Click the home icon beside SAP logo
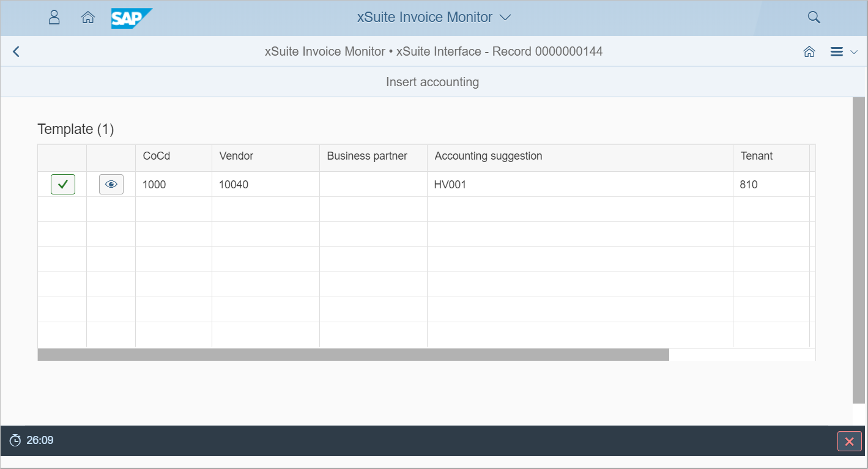 (88, 18)
